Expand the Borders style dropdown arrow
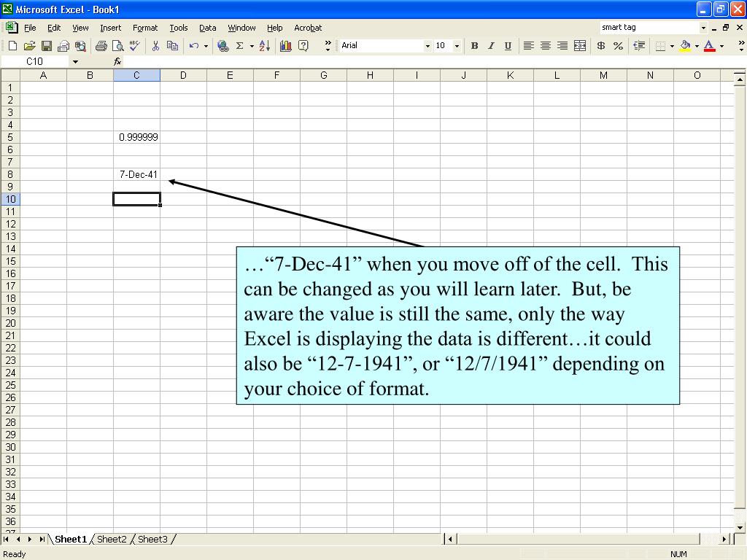747x560 pixels. click(672, 46)
